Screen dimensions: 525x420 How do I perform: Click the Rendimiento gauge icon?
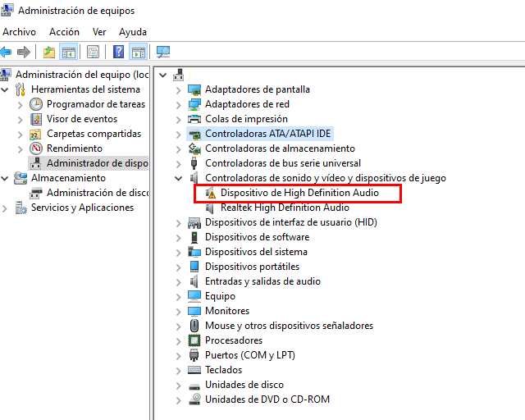pos(36,148)
